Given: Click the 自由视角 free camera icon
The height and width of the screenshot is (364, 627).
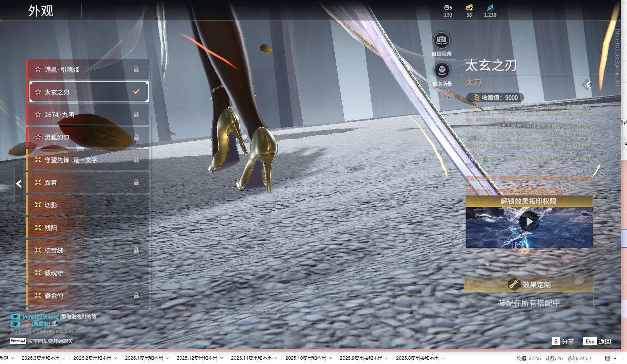Looking at the screenshot, I should 441,40.
